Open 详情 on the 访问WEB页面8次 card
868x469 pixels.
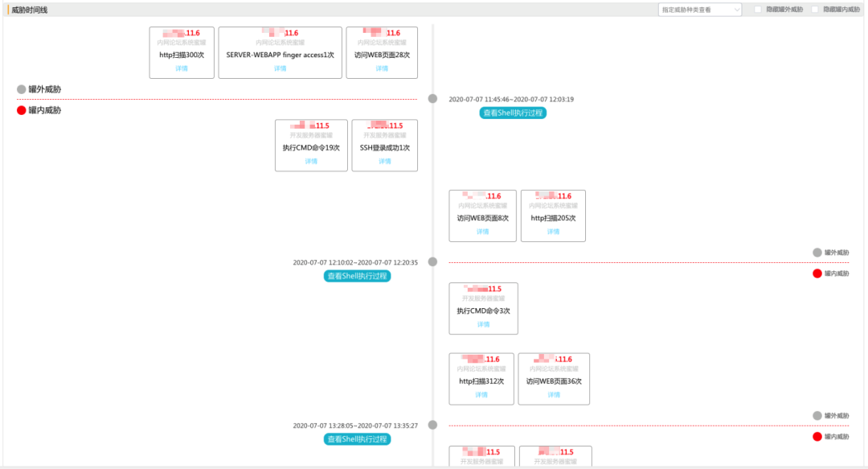coord(482,231)
